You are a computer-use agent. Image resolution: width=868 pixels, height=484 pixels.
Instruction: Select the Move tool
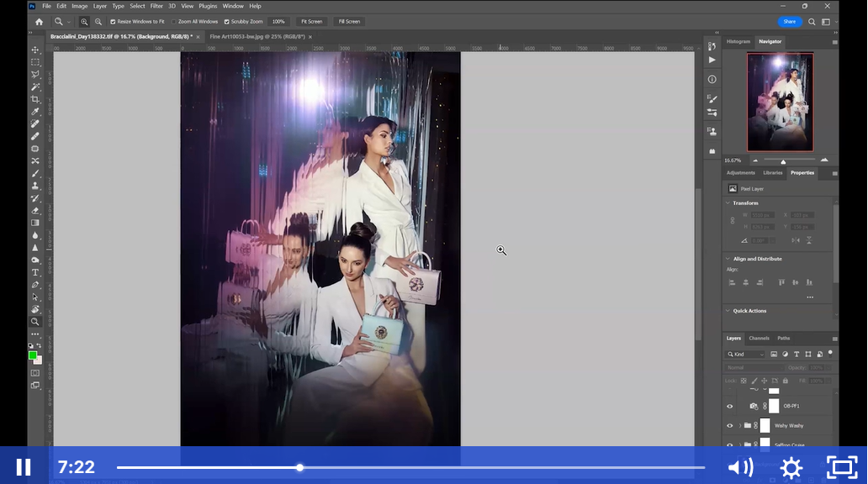[x=35, y=50]
